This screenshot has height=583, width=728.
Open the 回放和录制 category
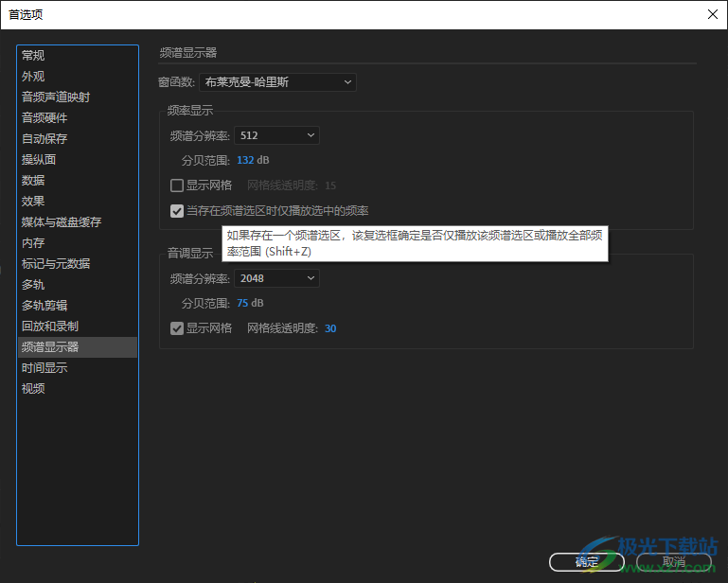[x=50, y=327]
